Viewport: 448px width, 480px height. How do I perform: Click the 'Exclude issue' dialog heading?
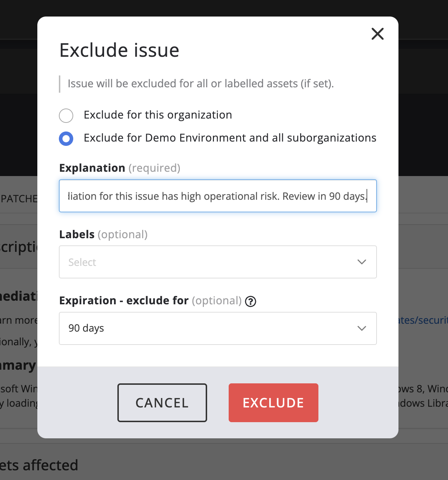pos(119,50)
